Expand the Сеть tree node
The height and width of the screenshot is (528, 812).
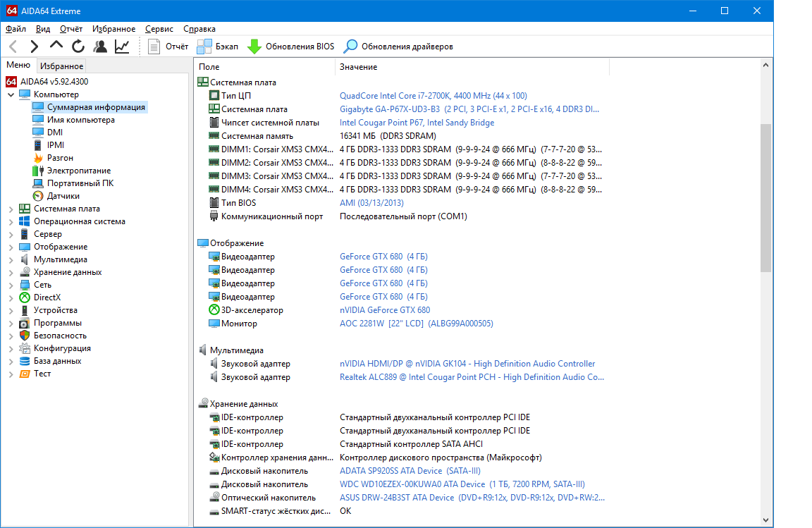[x=11, y=286]
